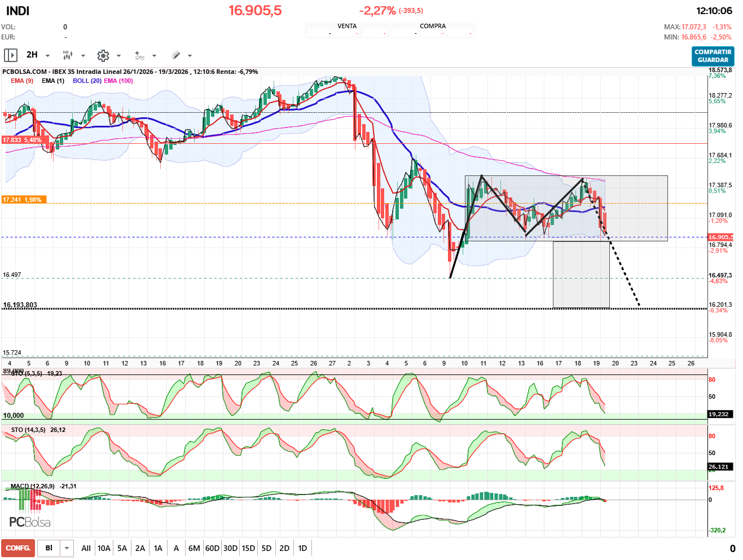Open dropdown arrow beside drawing pencil

190,56
